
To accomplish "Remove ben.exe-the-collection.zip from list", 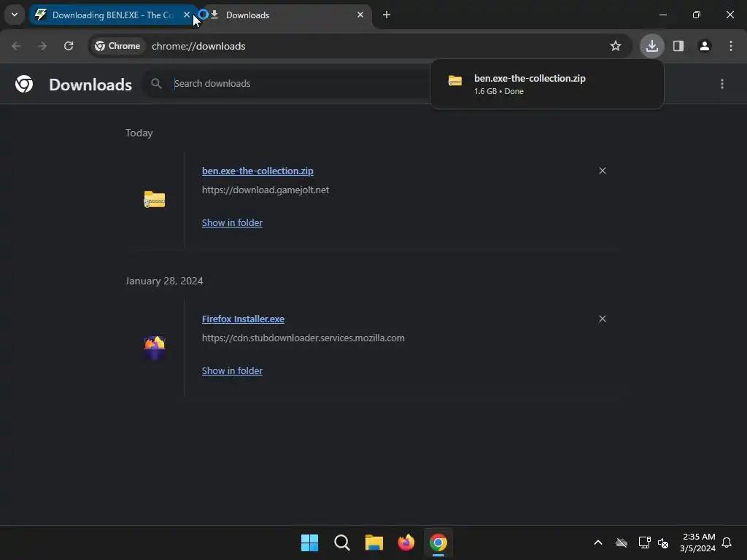I will (603, 171).
